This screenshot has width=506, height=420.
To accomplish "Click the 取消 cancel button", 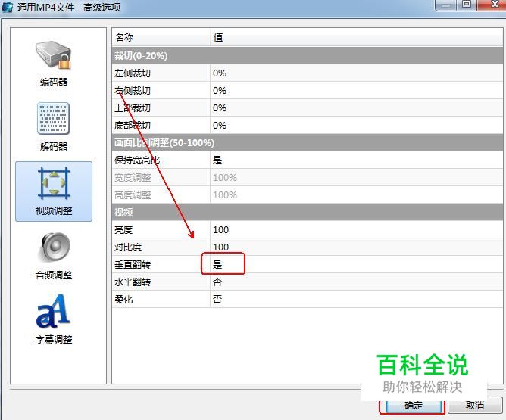I will click(x=475, y=405).
